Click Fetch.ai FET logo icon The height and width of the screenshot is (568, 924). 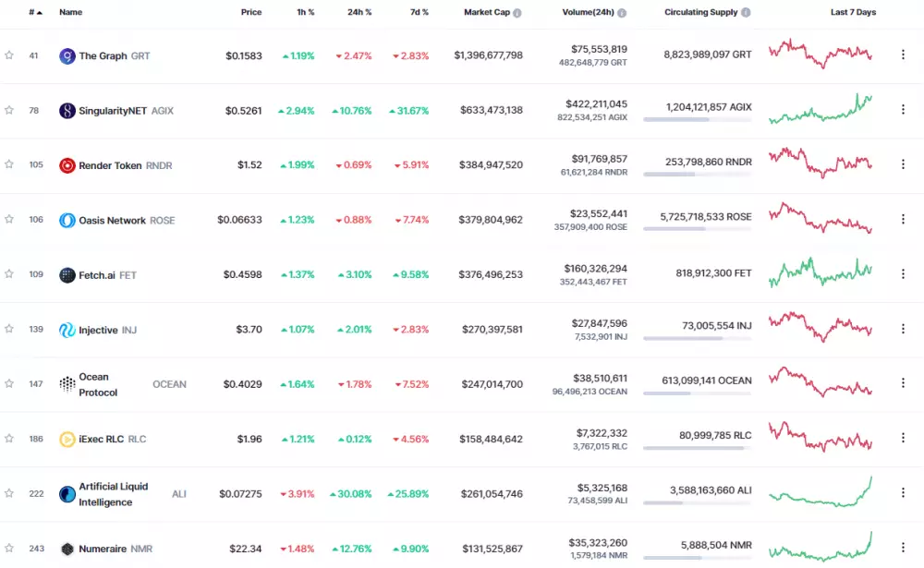[x=67, y=275]
